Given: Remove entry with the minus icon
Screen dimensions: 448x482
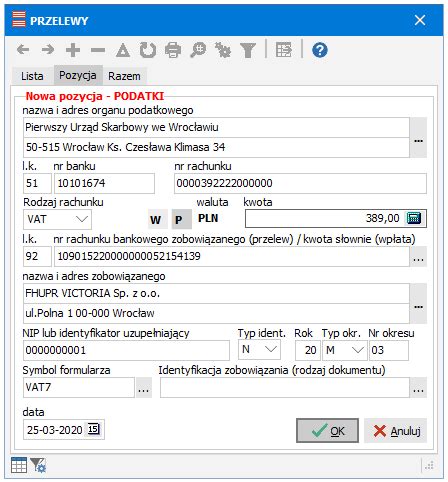Looking at the screenshot, I should [98, 50].
